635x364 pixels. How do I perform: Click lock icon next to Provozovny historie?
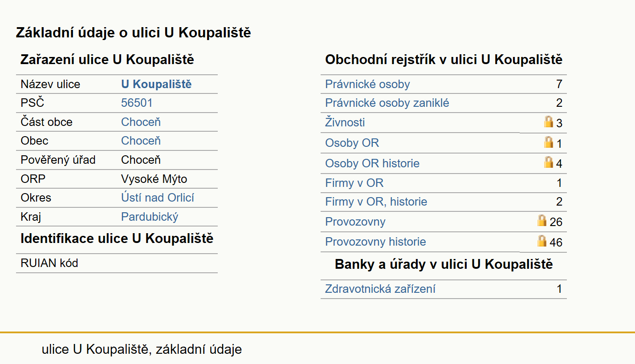[542, 241]
